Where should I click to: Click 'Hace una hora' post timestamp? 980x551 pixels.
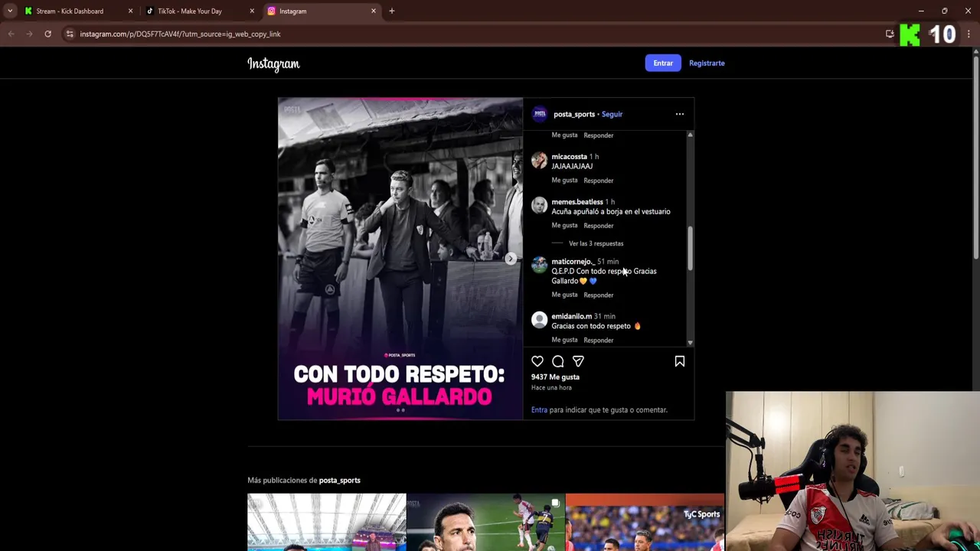click(x=551, y=387)
